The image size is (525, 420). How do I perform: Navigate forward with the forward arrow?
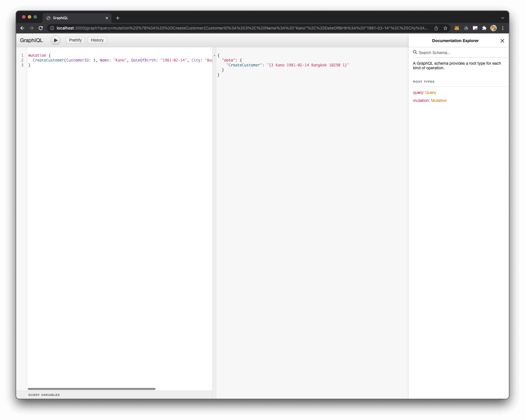pos(32,28)
